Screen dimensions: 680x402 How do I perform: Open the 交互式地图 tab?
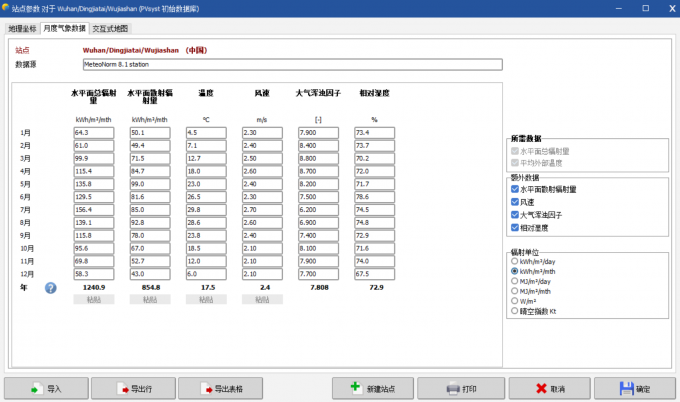click(110, 29)
